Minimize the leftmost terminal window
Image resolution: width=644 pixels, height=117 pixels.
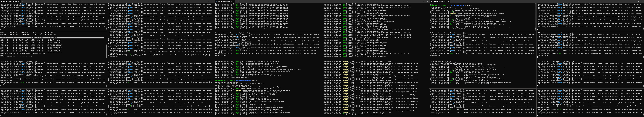(x=205, y=1)
